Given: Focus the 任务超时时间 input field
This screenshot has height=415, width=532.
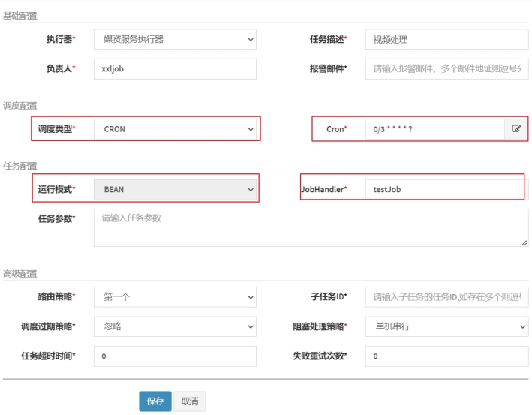Looking at the screenshot, I should [x=175, y=356].
